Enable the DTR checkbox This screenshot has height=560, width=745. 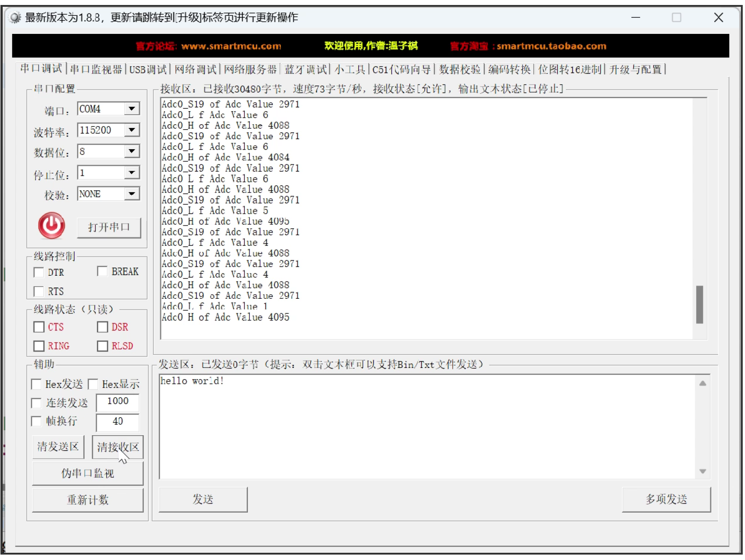[39, 273]
